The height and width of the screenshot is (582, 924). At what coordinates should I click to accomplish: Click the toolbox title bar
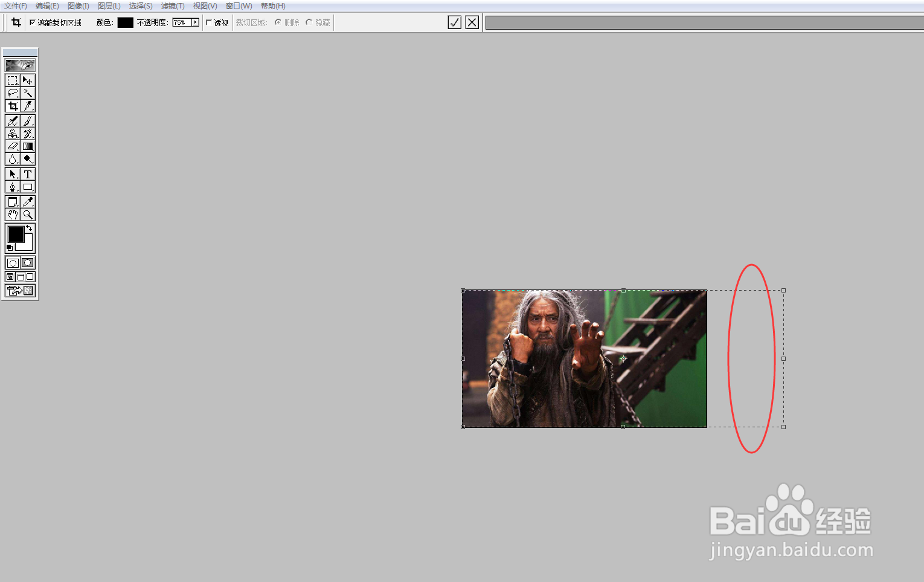tap(20, 53)
